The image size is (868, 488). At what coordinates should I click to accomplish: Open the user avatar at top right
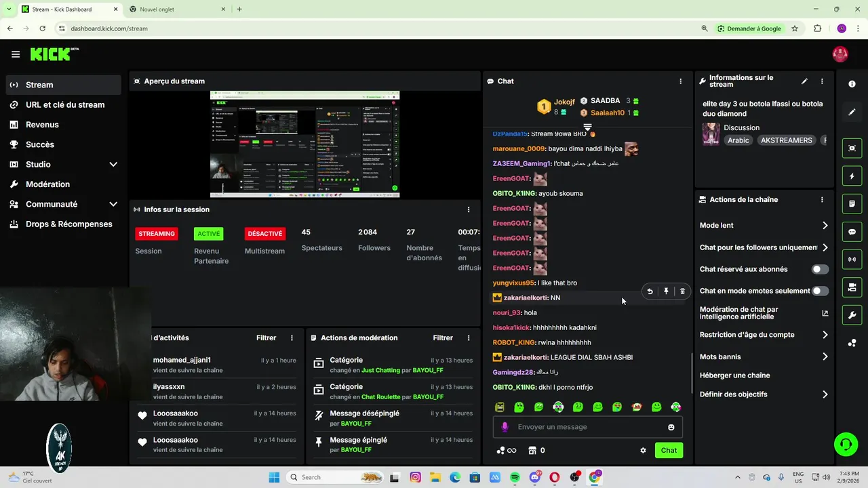[x=840, y=54]
